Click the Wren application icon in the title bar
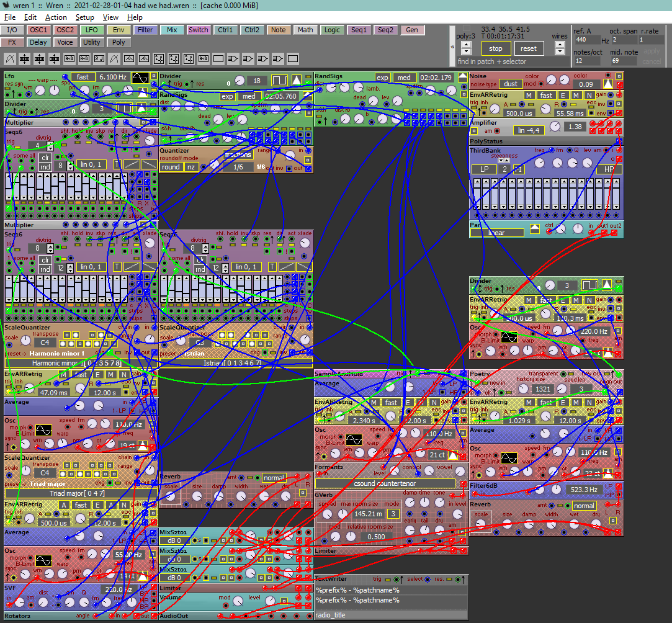Image resolution: width=672 pixels, height=623 pixels. pos(6,6)
